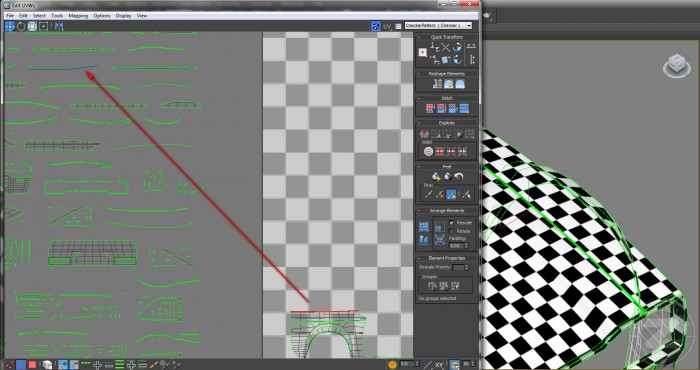
Task: Click the XY axis constraint button
Action: click(x=439, y=365)
